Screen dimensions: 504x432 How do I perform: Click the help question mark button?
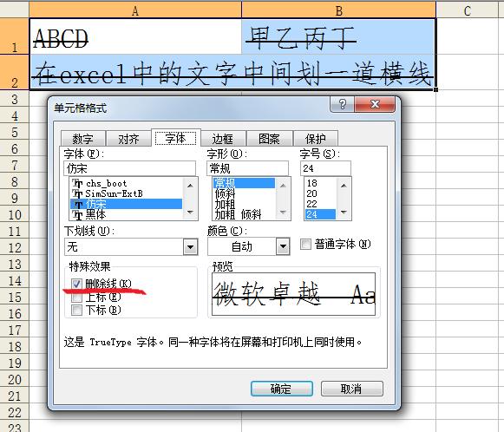pos(343,104)
